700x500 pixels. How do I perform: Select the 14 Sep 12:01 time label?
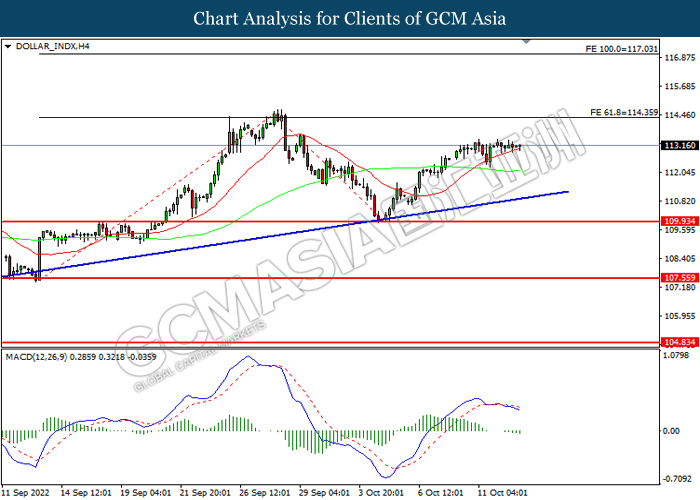pyautogui.click(x=86, y=493)
